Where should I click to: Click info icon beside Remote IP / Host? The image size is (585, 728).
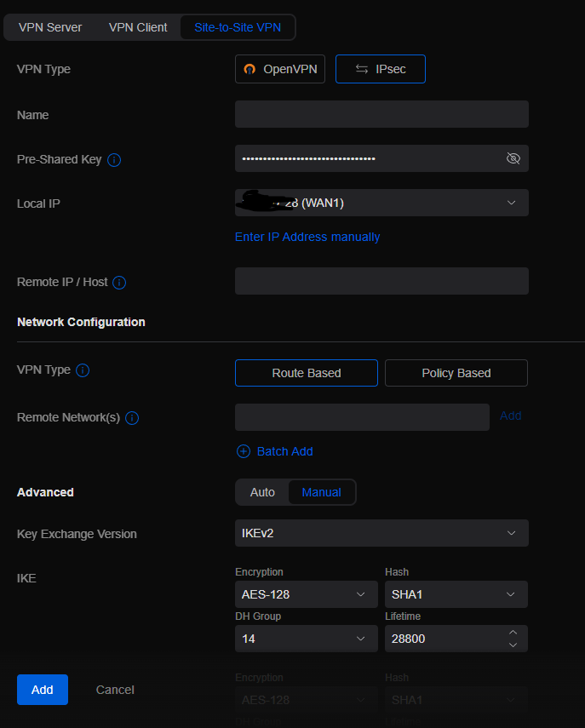click(x=119, y=283)
